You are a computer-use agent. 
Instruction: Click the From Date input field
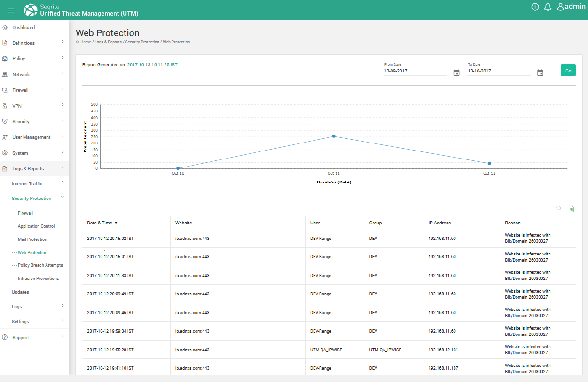pyautogui.click(x=415, y=71)
